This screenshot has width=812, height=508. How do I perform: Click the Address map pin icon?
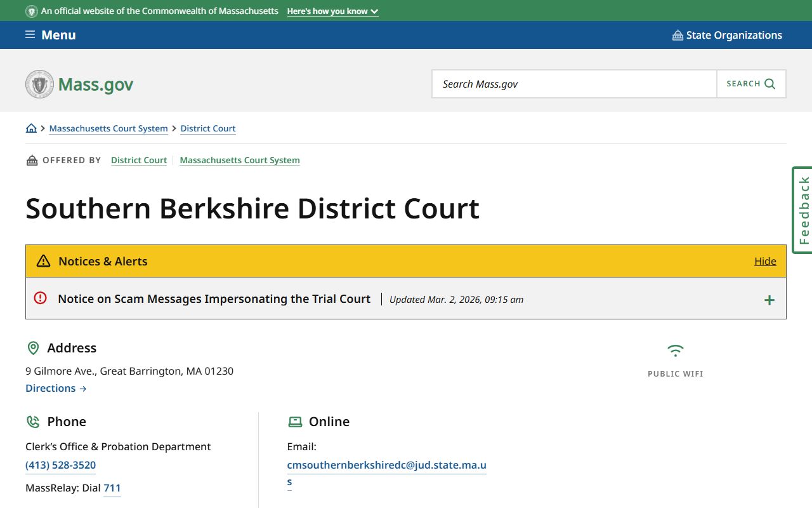[33, 348]
